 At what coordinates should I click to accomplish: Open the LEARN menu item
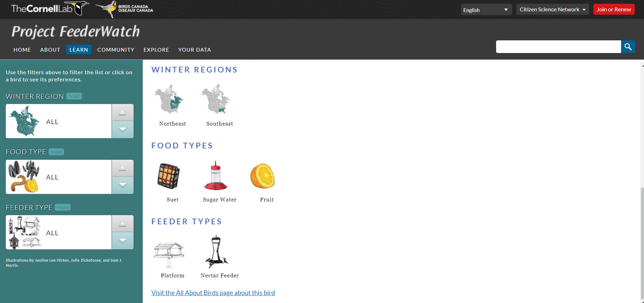tap(79, 50)
